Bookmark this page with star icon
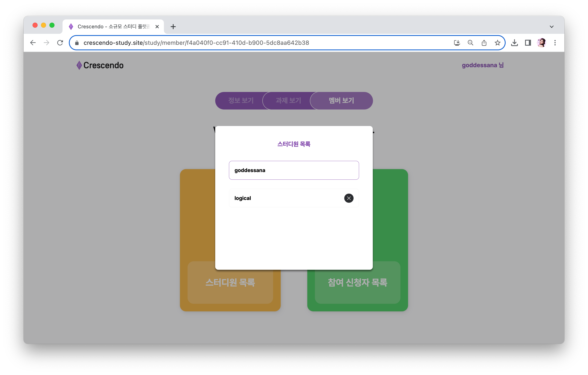This screenshot has height=375, width=588. click(497, 43)
